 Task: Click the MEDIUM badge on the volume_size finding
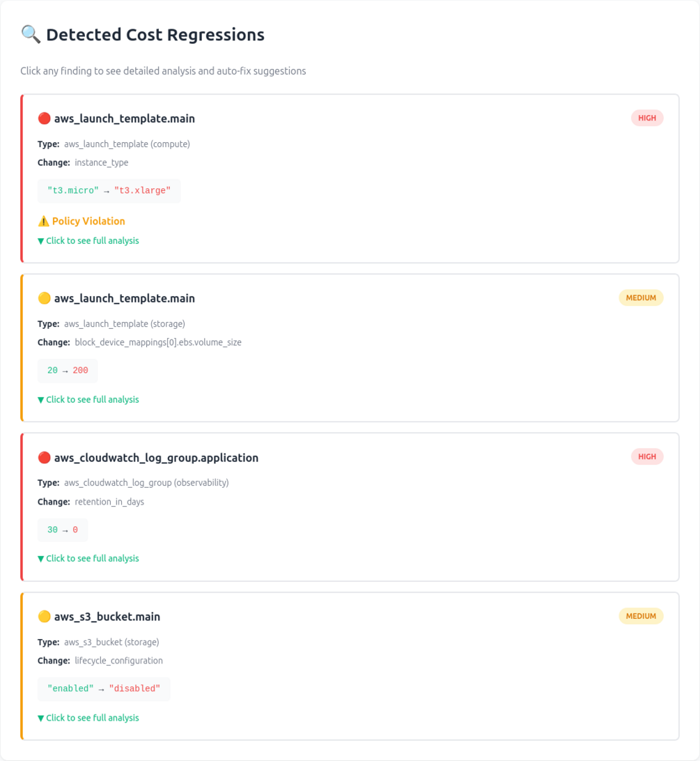pos(640,298)
